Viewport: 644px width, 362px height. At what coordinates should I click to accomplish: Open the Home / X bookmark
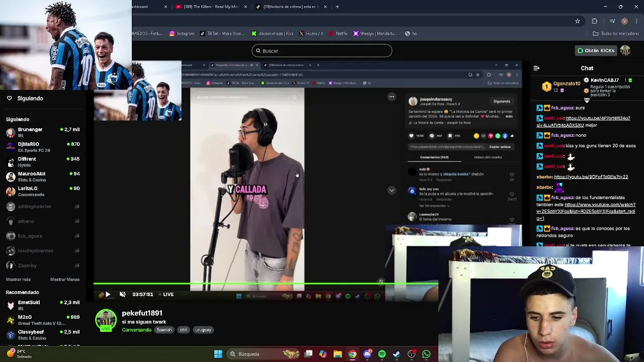[311, 34]
